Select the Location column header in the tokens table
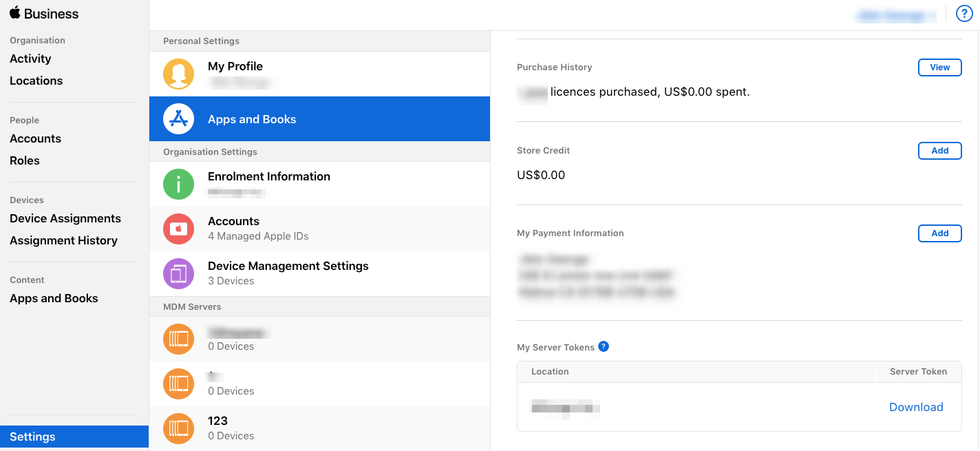This screenshot has height=451, width=980. [x=550, y=372]
